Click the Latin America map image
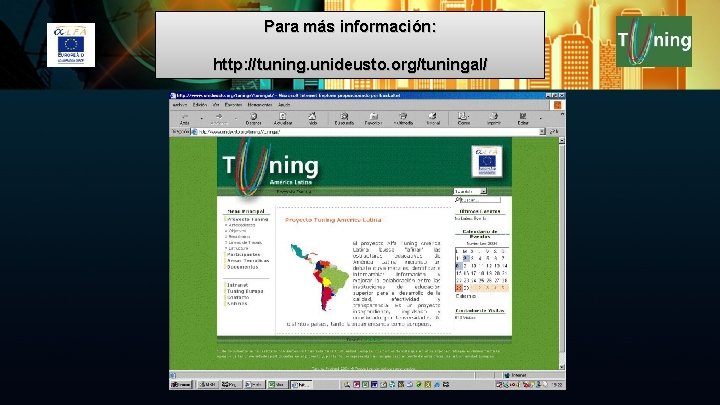 click(319, 277)
